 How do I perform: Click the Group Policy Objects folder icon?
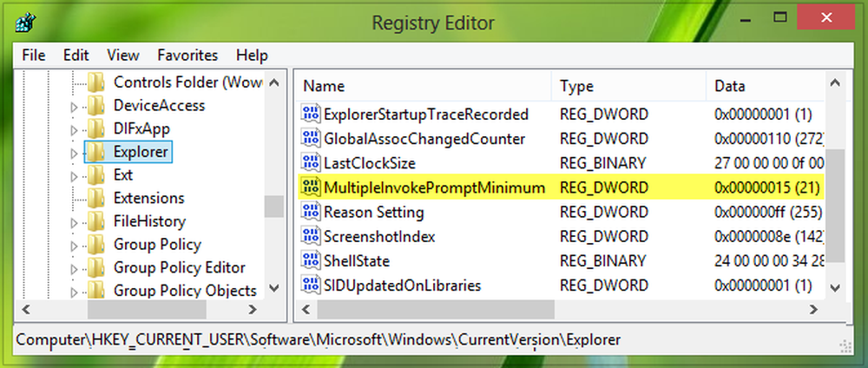point(96,290)
